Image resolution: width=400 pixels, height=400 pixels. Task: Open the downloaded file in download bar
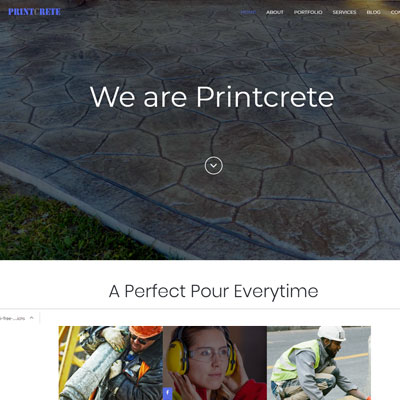pyautogui.click(x=13, y=318)
